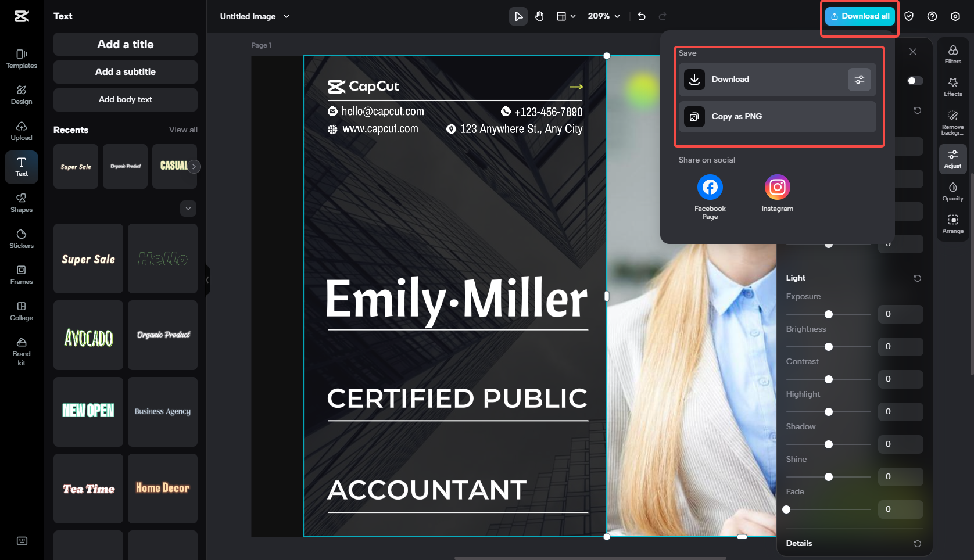
Task: Click the Download all button
Action: coord(860,16)
